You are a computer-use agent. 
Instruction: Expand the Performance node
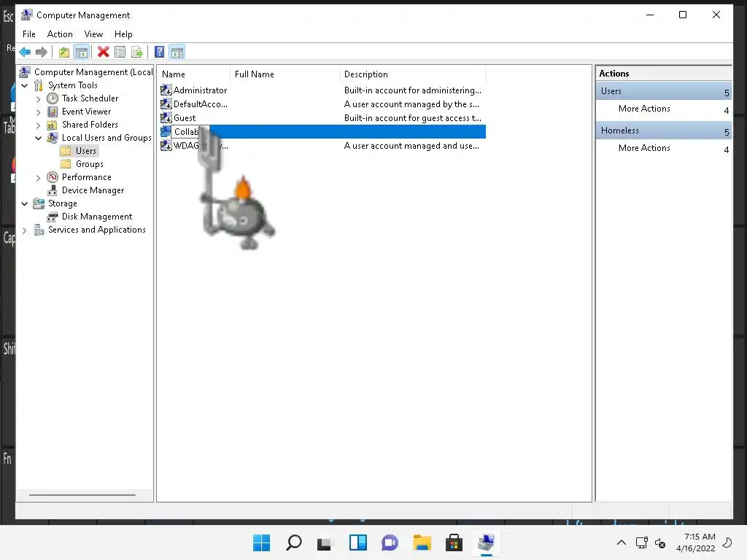point(39,178)
